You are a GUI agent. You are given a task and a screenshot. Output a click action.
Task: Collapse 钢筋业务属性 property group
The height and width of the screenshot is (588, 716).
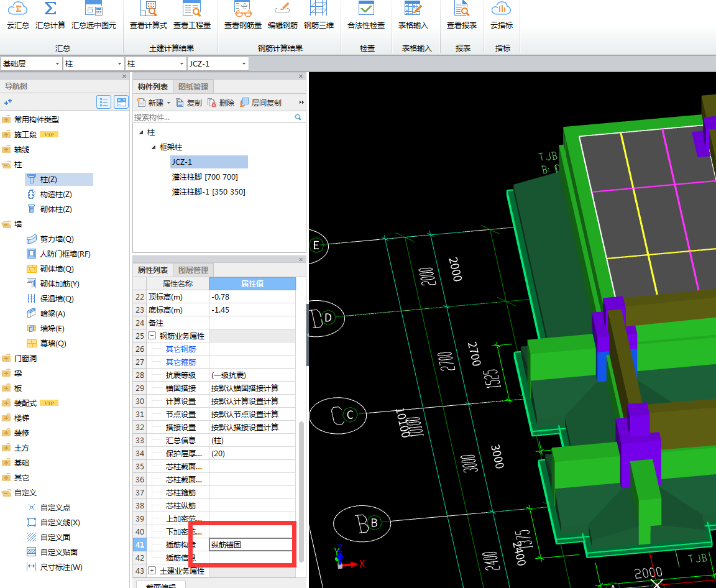(x=152, y=336)
